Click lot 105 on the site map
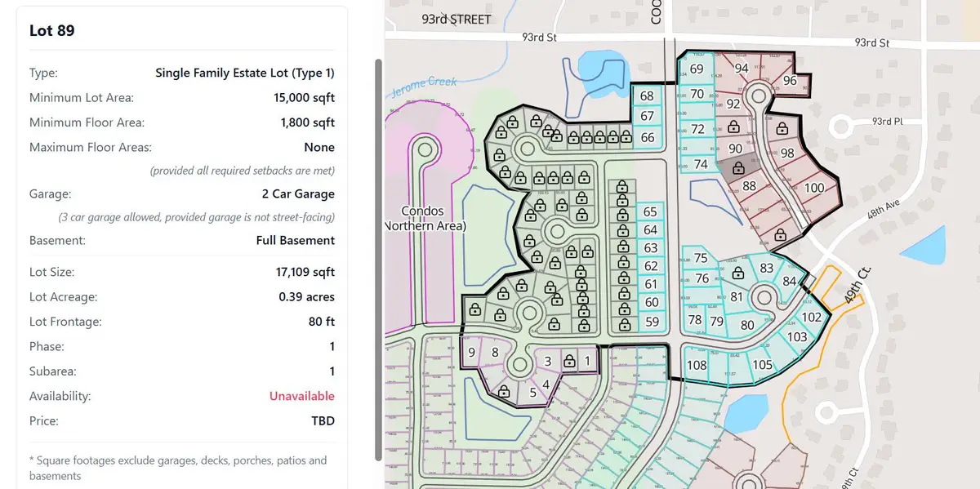Viewport: 980px width, 489px height. (x=762, y=365)
